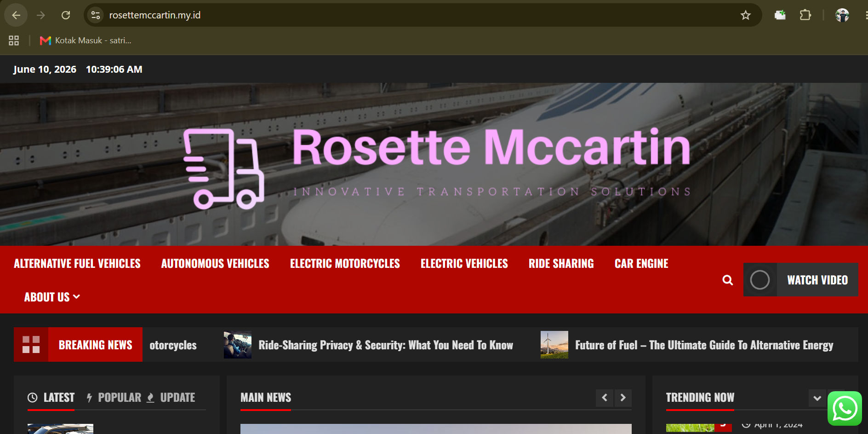This screenshot has height=434, width=868.
Task: Click the Trending Now heading
Action: click(x=700, y=398)
